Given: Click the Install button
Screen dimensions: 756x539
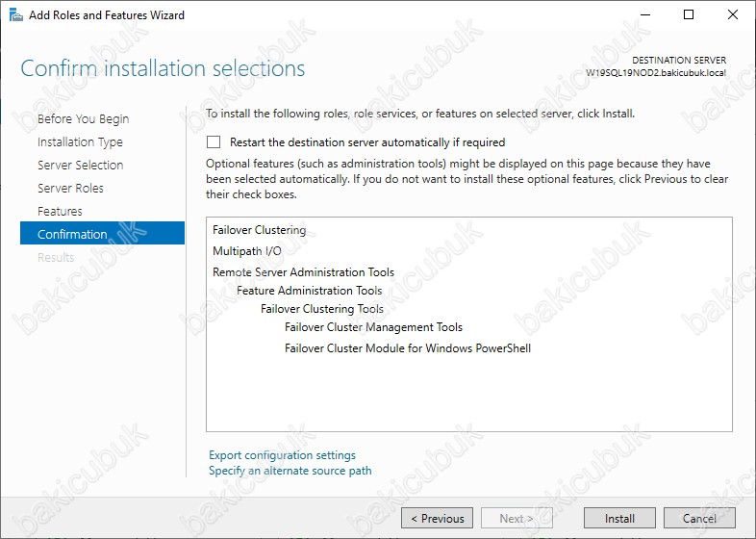Looking at the screenshot, I should 619,518.
